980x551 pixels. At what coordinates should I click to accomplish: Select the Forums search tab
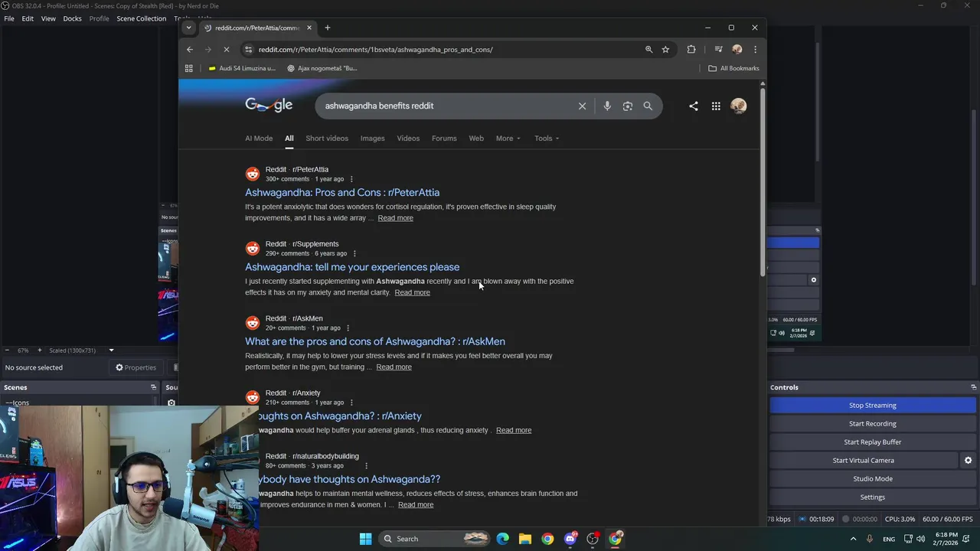tap(444, 139)
